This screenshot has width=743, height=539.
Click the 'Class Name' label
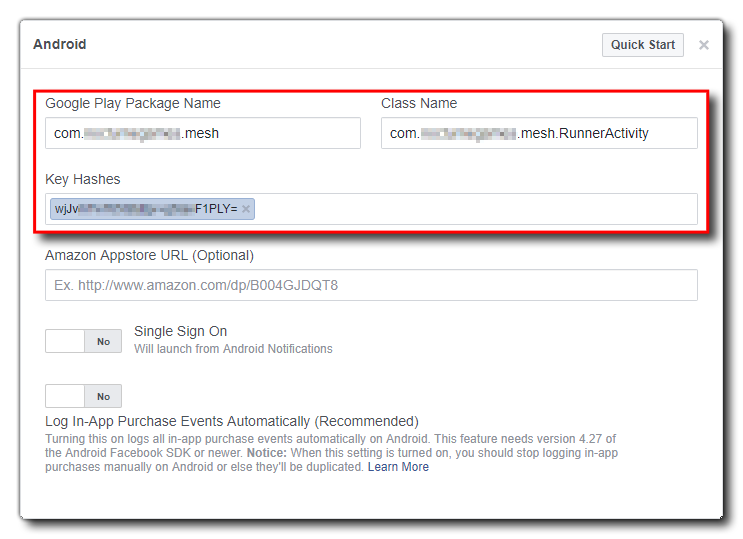(x=419, y=103)
